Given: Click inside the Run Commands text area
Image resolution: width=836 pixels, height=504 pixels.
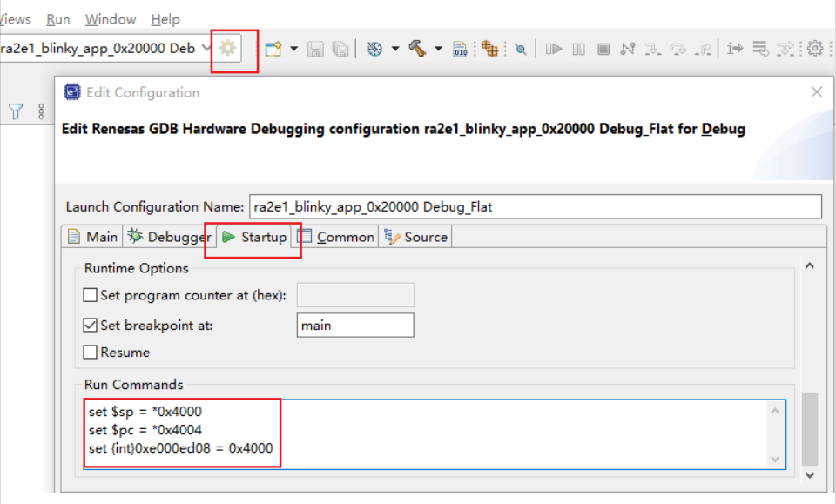Looking at the screenshot, I should click(435, 434).
